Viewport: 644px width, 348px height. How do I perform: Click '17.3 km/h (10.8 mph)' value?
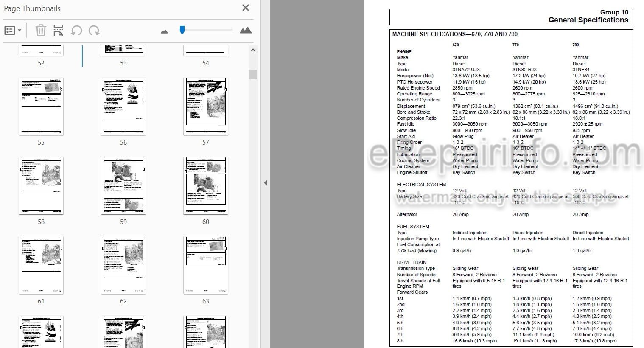(594, 341)
